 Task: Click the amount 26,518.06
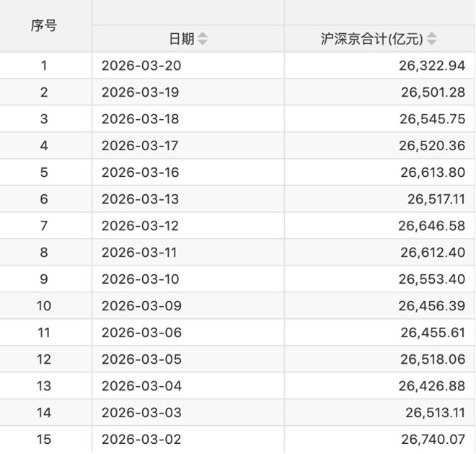[431, 359]
